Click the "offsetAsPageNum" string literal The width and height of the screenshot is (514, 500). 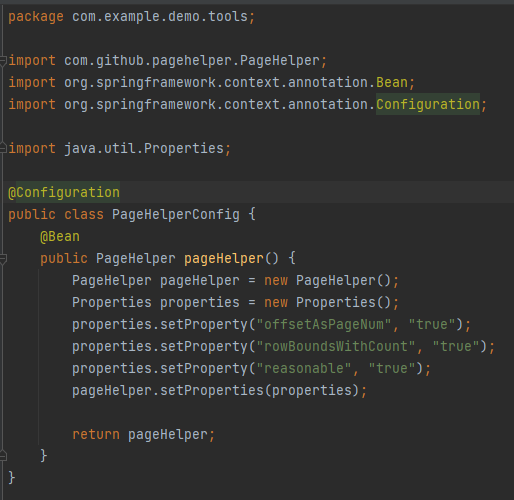pyautogui.click(x=324, y=324)
